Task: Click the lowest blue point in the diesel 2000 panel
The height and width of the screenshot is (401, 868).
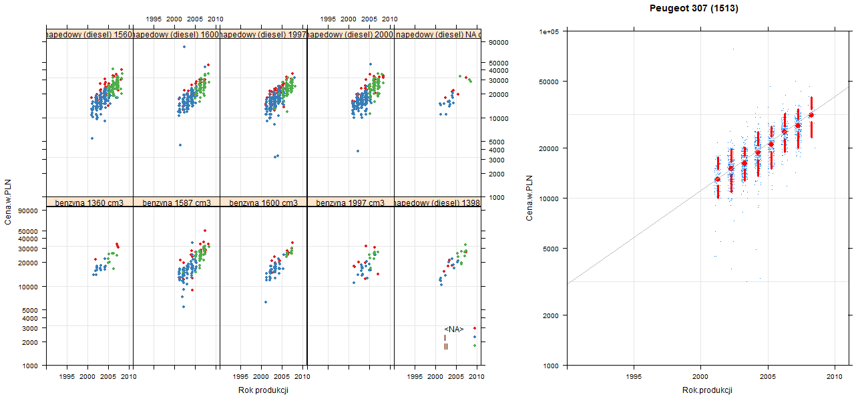Action: point(358,151)
